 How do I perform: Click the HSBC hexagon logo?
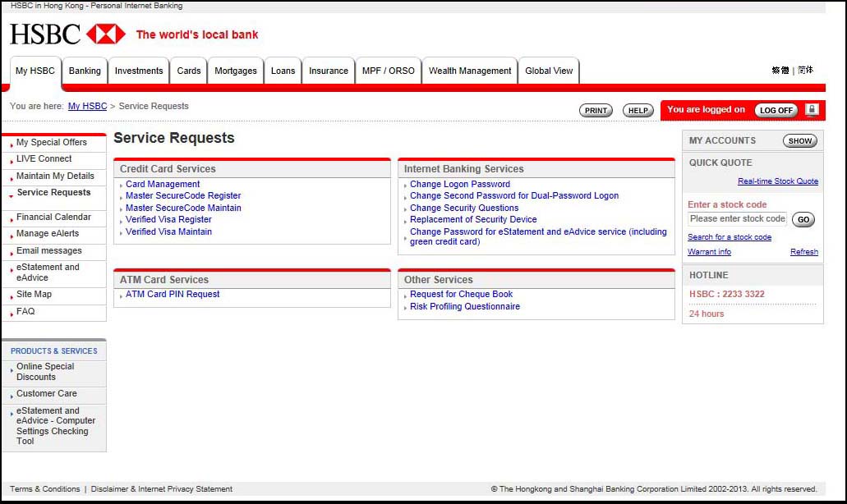(x=106, y=34)
